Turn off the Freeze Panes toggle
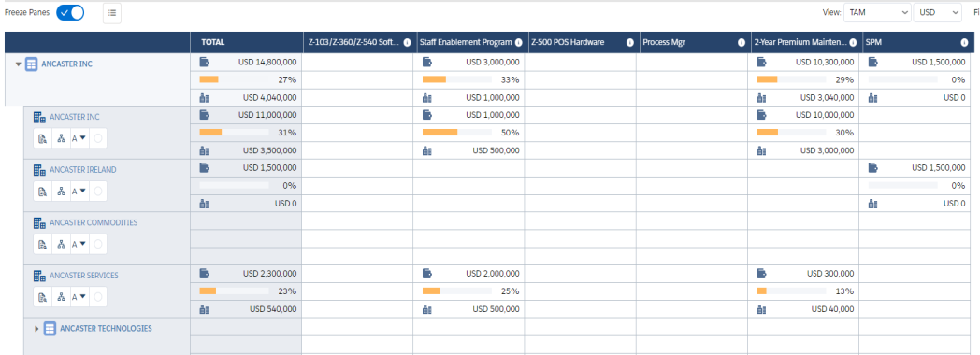The image size is (980, 355). click(x=70, y=12)
